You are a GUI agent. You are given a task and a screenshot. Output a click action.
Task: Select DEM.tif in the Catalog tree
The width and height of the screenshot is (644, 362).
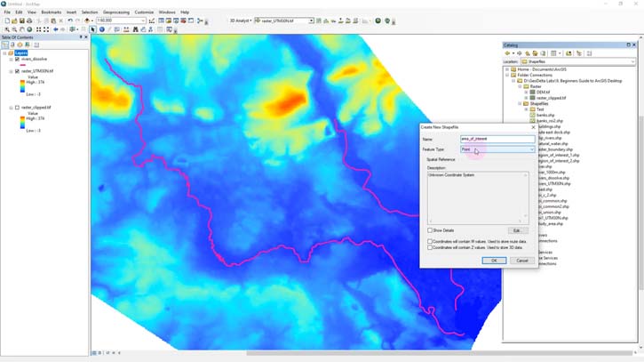[542, 93]
